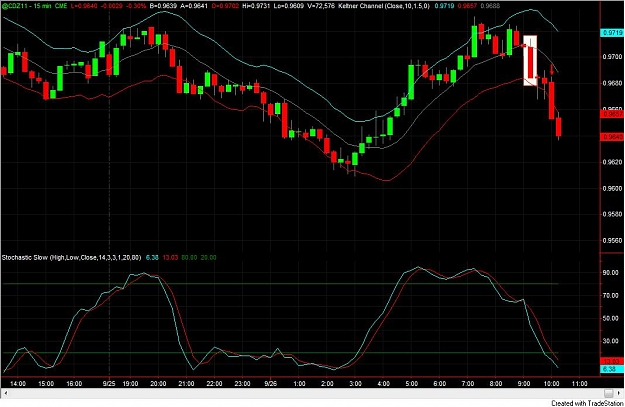Click the green 20.00 oversold value in the Stochastic status line
This screenshot has height=407, width=625.
[208, 258]
